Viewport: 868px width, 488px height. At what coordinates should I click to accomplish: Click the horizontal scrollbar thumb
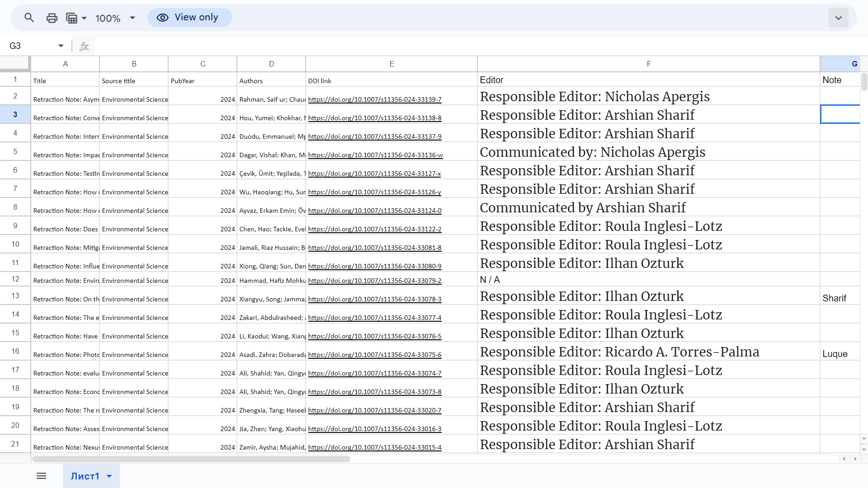pyautogui.click(x=191, y=459)
